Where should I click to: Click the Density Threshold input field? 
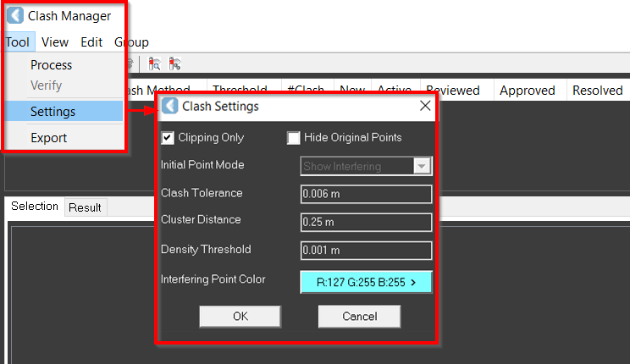click(x=366, y=251)
